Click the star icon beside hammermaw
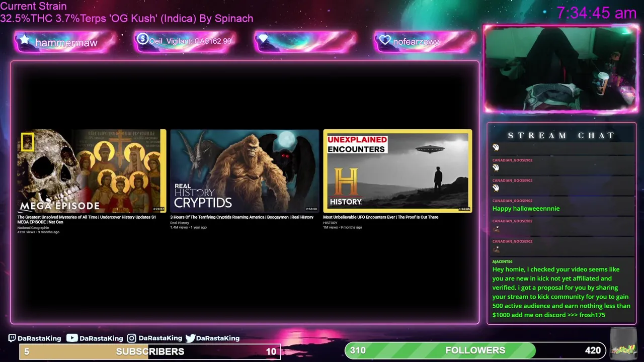 [x=24, y=40]
